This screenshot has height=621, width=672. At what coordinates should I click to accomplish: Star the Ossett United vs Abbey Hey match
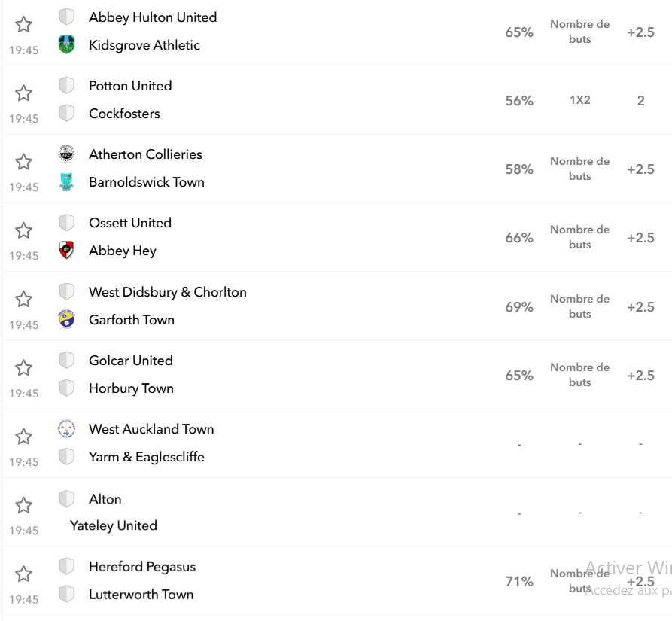pyautogui.click(x=23, y=230)
